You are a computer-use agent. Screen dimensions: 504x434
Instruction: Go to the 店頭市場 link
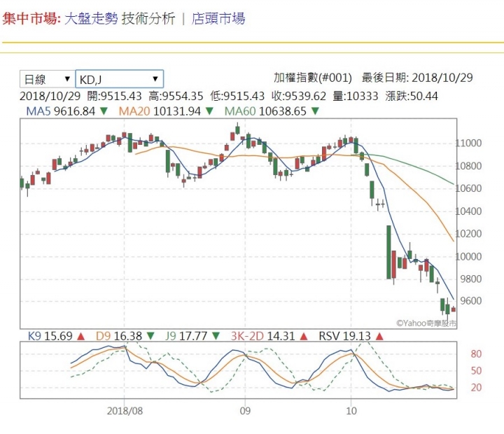218,18
